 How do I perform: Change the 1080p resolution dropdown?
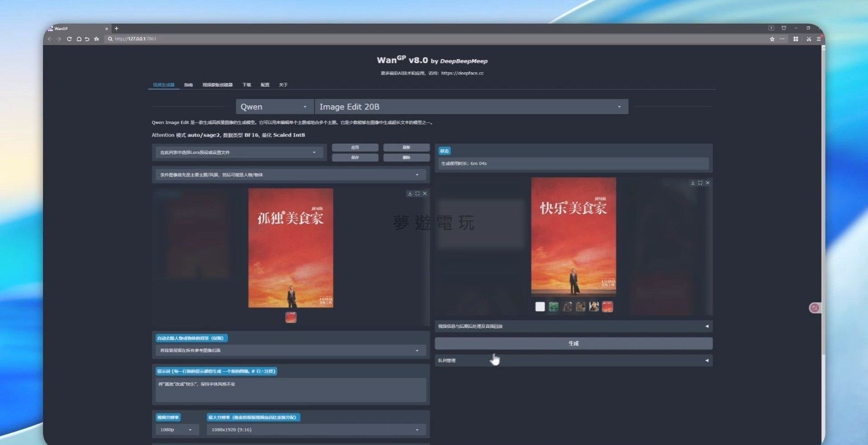coord(176,430)
